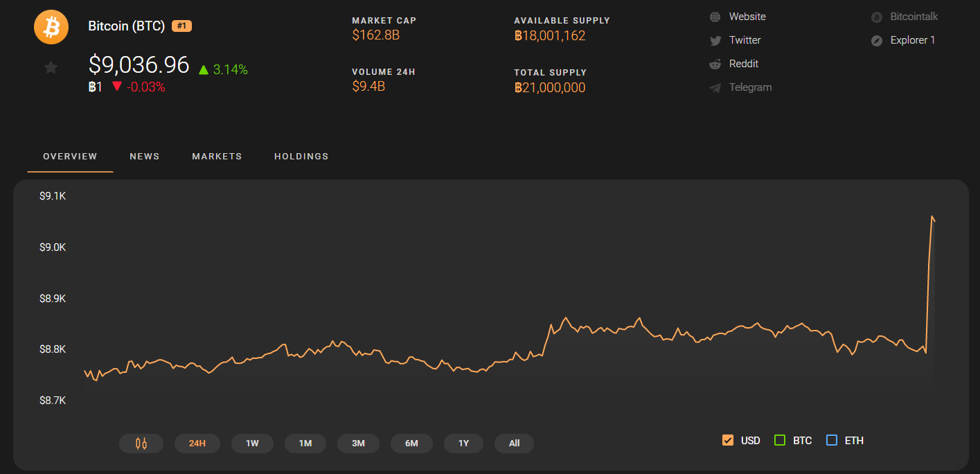This screenshot has width=980, height=474.
Task: Click the #1 rank badge
Action: 181,26
